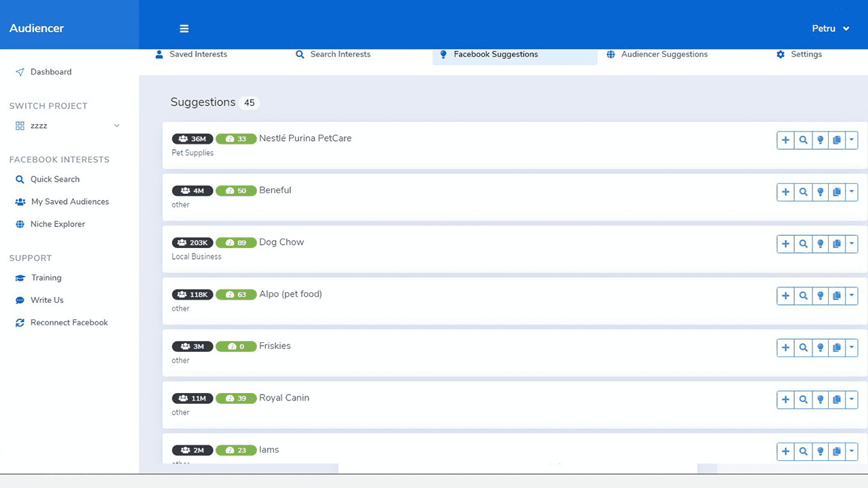Click Dog Chow interest name
The width and height of the screenshot is (868, 488).
tap(281, 242)
